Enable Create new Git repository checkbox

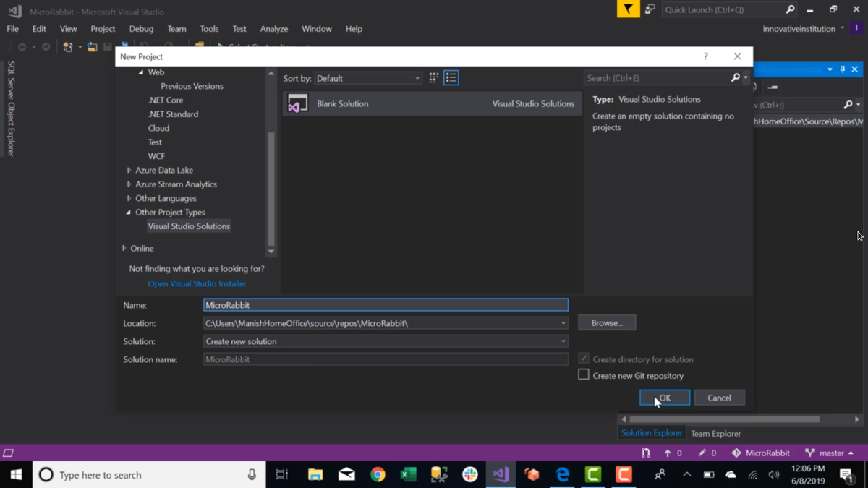click(x=584, y=375)
